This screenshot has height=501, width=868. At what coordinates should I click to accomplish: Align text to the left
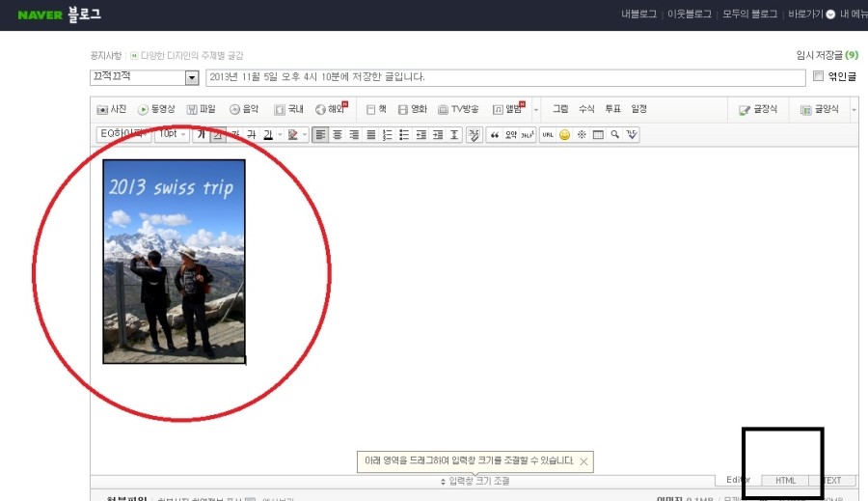320,135
